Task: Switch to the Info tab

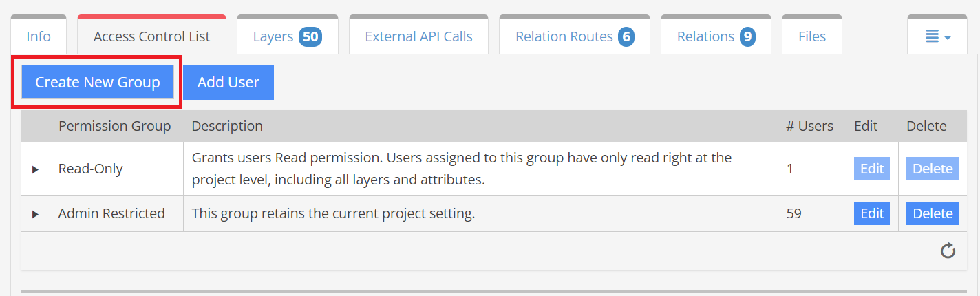Action: point(39,36)
